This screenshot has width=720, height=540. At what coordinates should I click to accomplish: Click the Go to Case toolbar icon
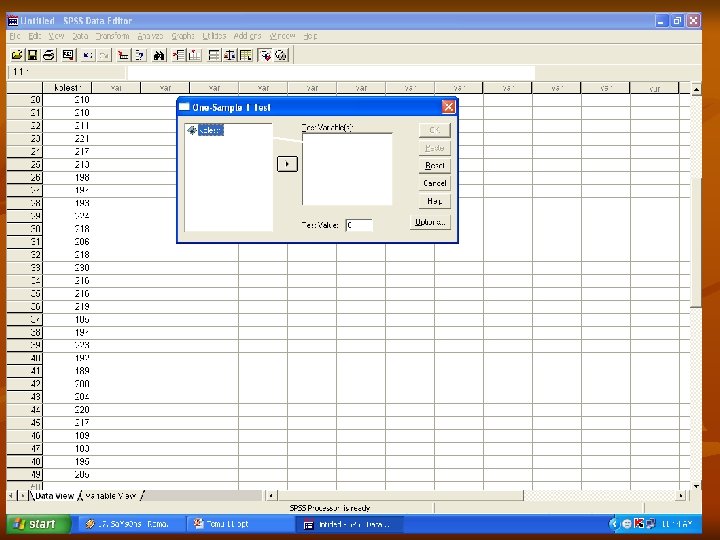[123, 56]
